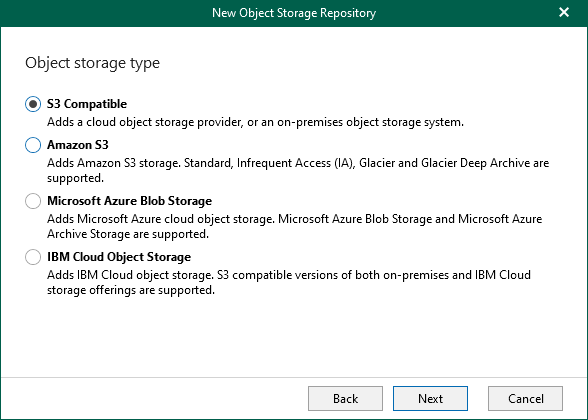The height and width of the screenshot is (420, 588).
Task: Click the 'Microsoft Azure Blob Storage' label
Action: point(129,201)
